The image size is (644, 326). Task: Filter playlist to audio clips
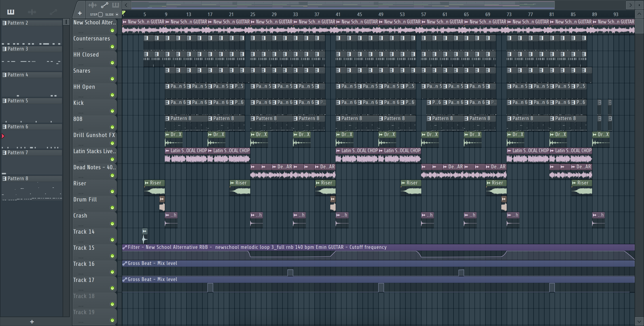(92, 5)
